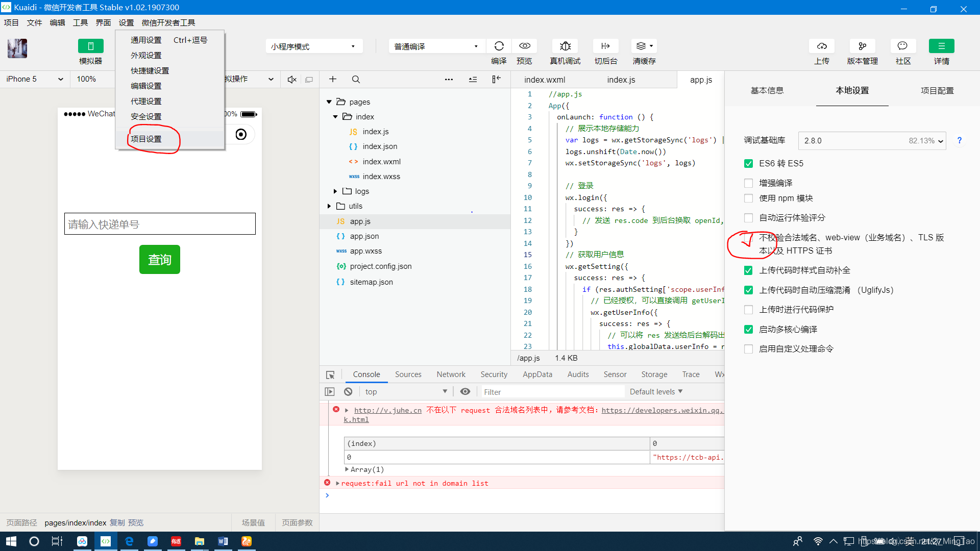Screen dimensions: 980x551
Task: Click error link http://v.juhe.cn in console
Action: point(387,410)
